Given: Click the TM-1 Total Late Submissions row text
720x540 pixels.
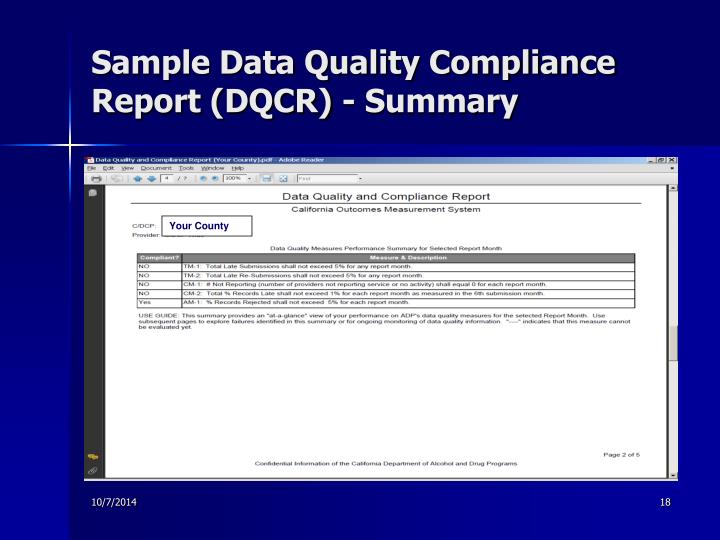Looking at the screenshot, I should click(x=298, y=266).
